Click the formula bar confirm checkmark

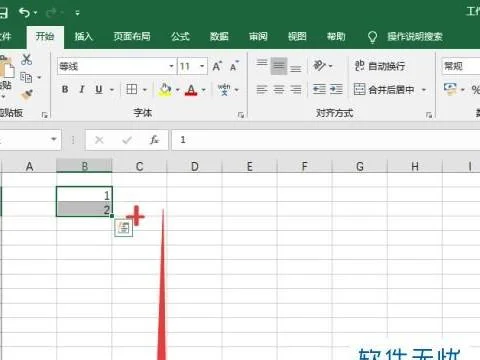pos(127,140)
